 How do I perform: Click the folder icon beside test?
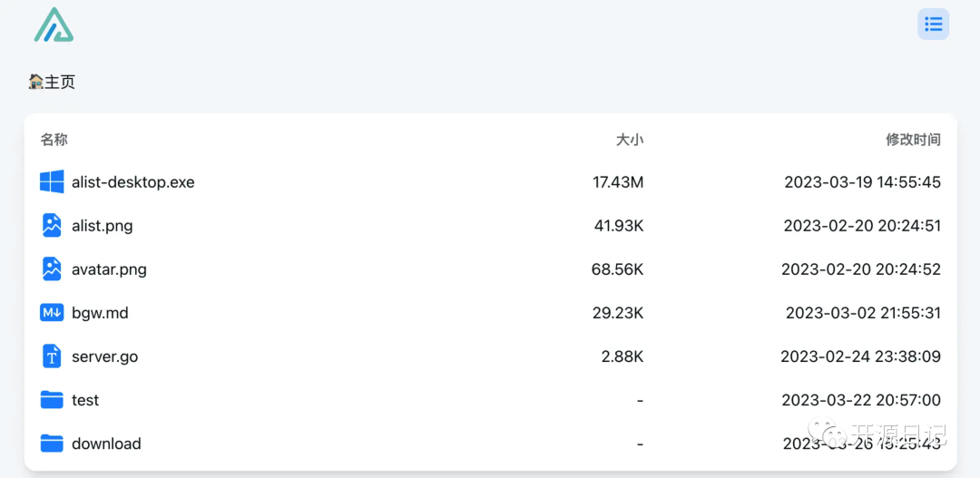coord(52,400)
